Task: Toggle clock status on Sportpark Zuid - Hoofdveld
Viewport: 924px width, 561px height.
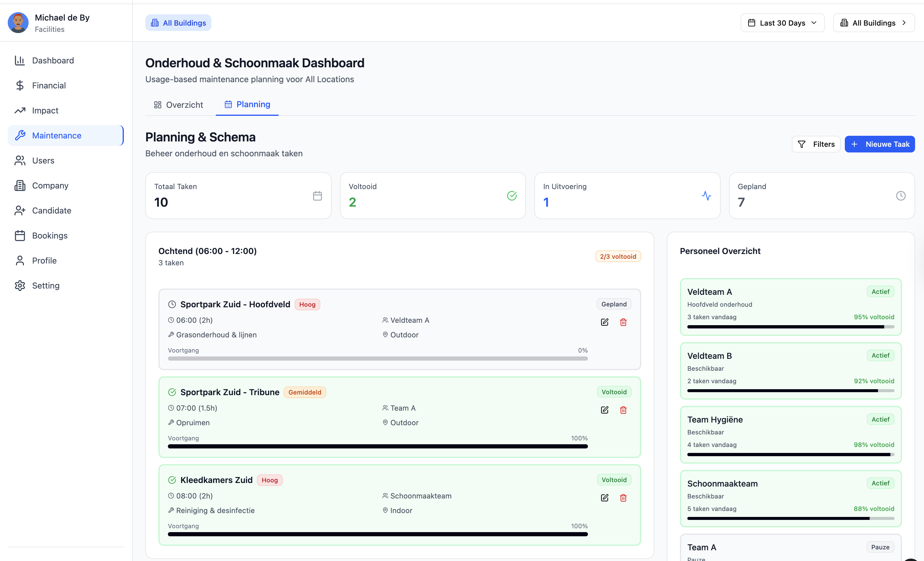Action: 172,305
